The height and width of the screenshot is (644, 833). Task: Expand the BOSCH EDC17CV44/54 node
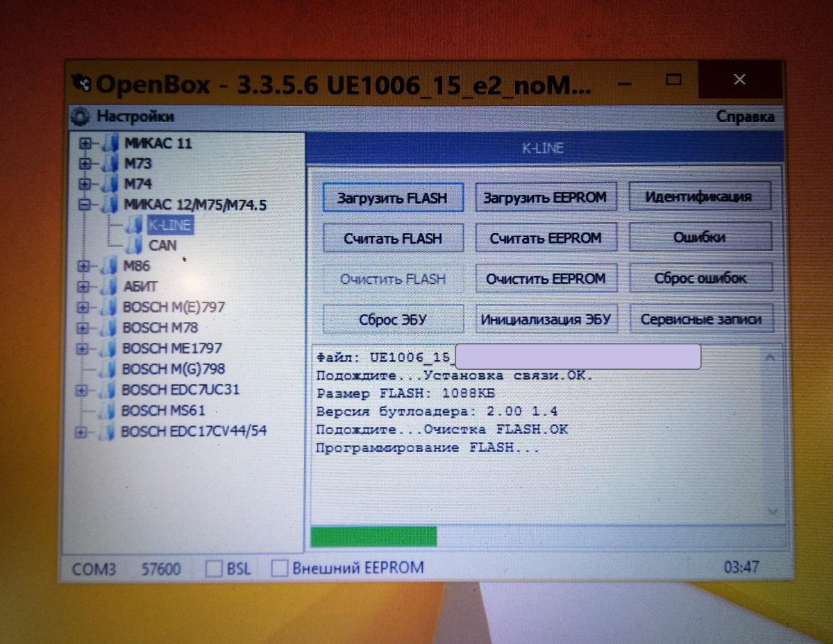(83, 432)
